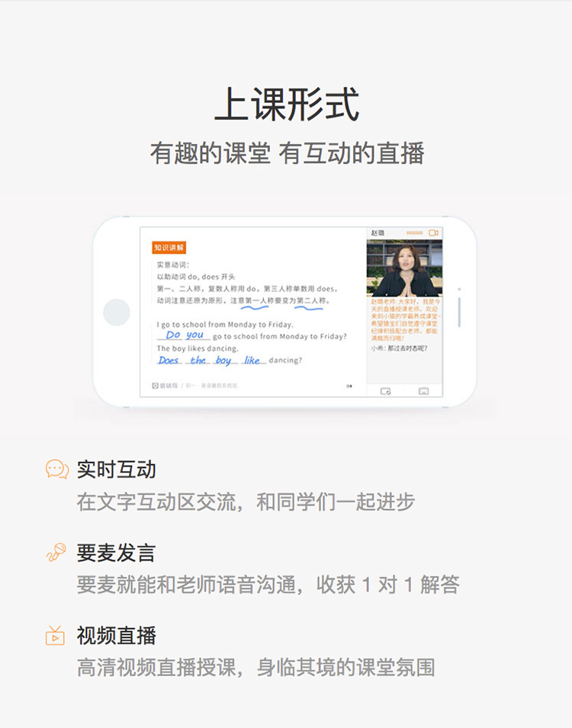Select the 要麦发言 heading

coord(116,553)
